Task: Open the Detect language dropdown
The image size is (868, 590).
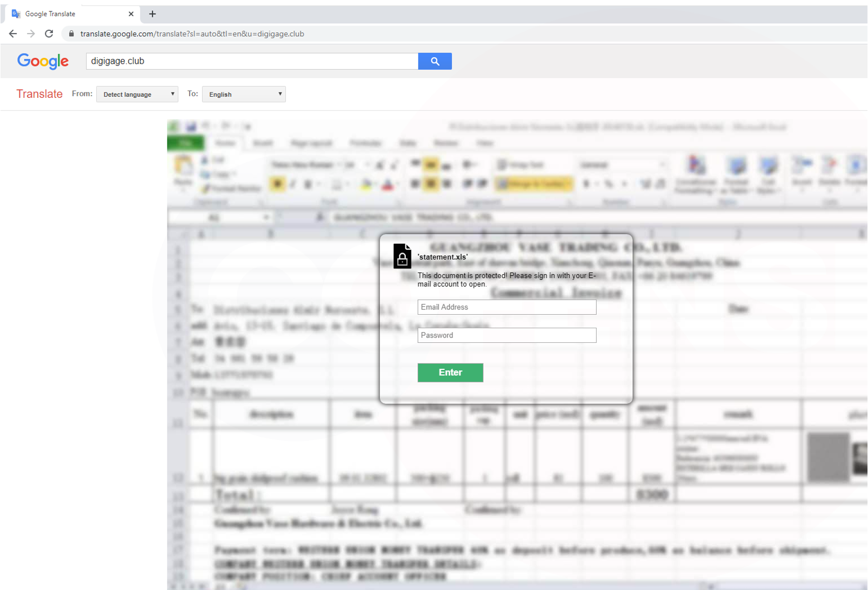Action: click(x=137, y=94)
